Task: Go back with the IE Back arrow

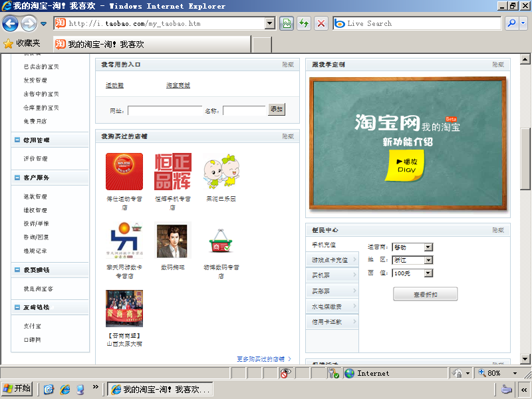Action: [10, 23]
